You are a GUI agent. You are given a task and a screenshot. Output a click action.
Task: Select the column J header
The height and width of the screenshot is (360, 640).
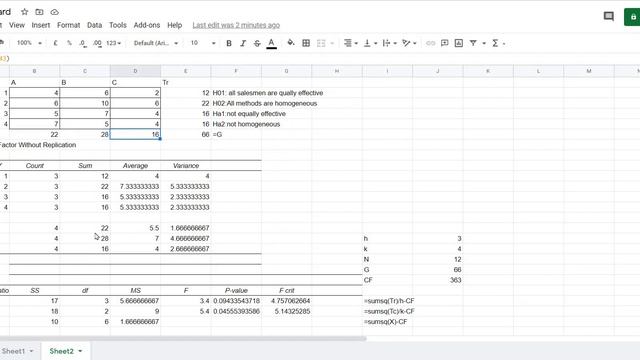438,71
